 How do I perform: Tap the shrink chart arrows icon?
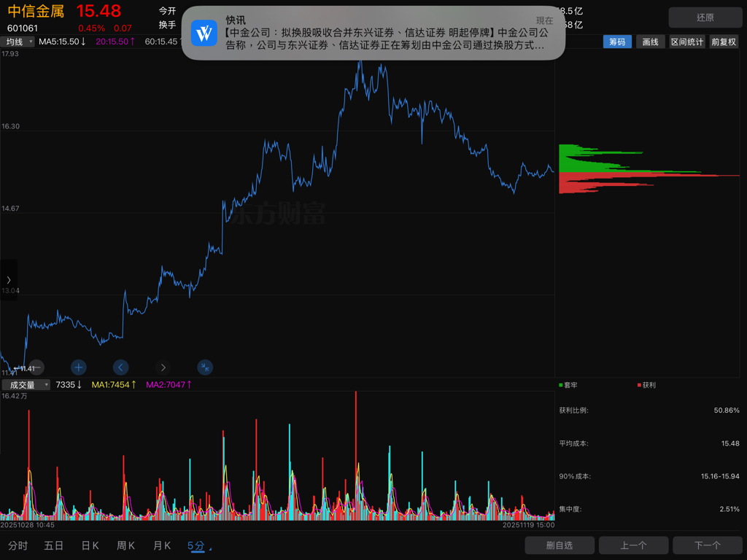[x=205, y=367]
